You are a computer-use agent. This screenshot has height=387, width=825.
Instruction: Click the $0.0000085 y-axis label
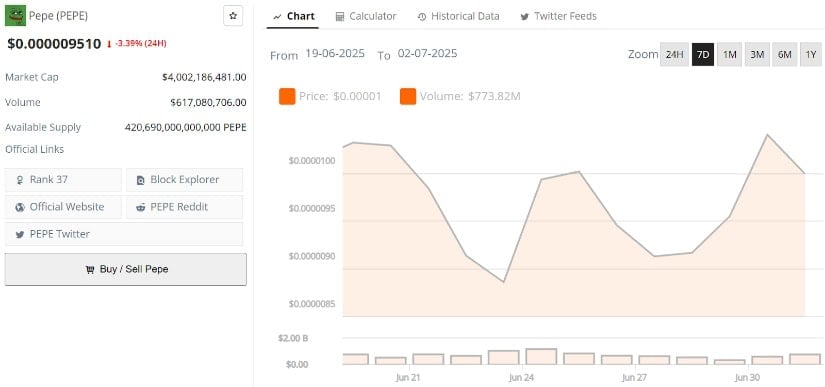pyautogui.click(x=312, y=304)
